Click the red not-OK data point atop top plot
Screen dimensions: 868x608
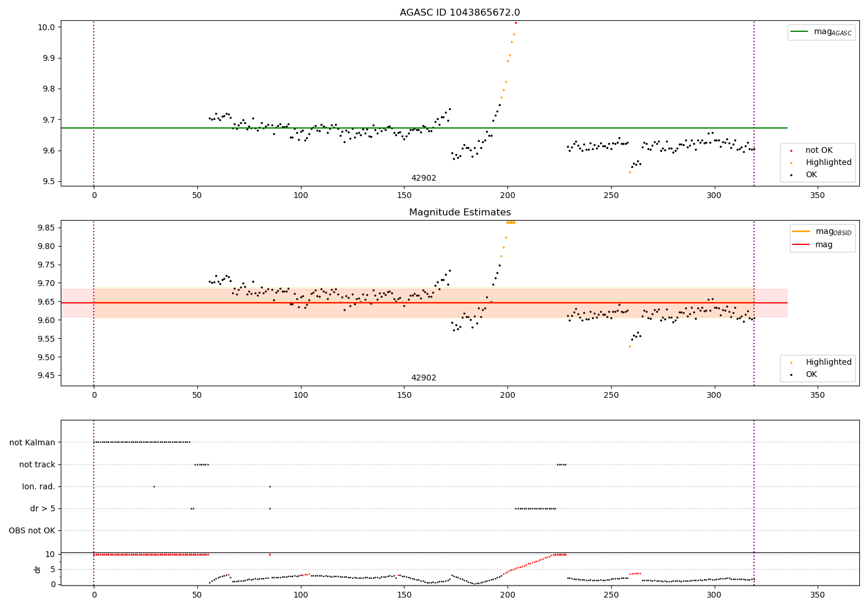pos(516,23)
